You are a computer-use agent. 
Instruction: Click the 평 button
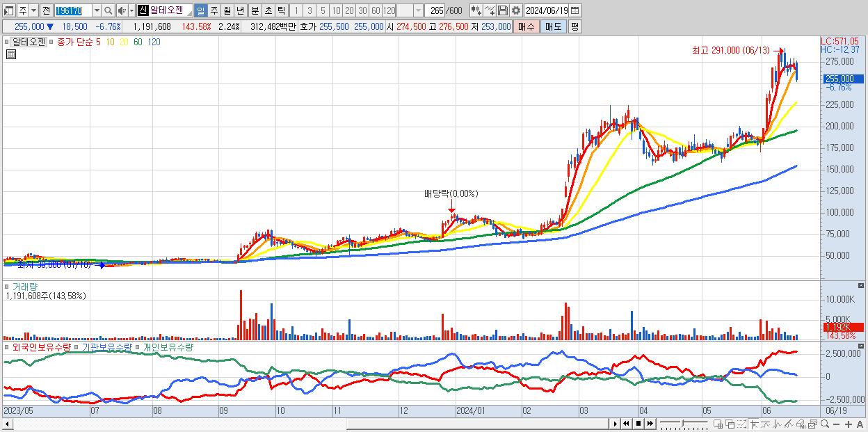pyautogui.click(x=574, y=26)
